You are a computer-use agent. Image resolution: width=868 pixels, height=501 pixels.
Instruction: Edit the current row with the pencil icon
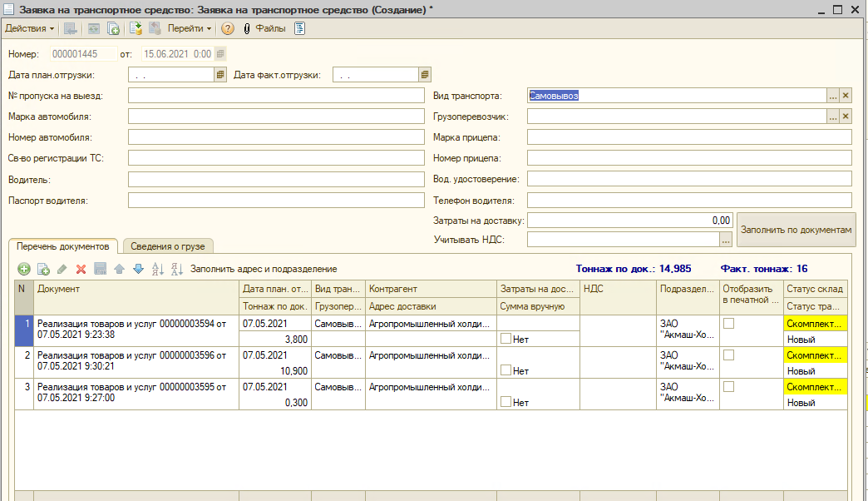coord(62,270)
